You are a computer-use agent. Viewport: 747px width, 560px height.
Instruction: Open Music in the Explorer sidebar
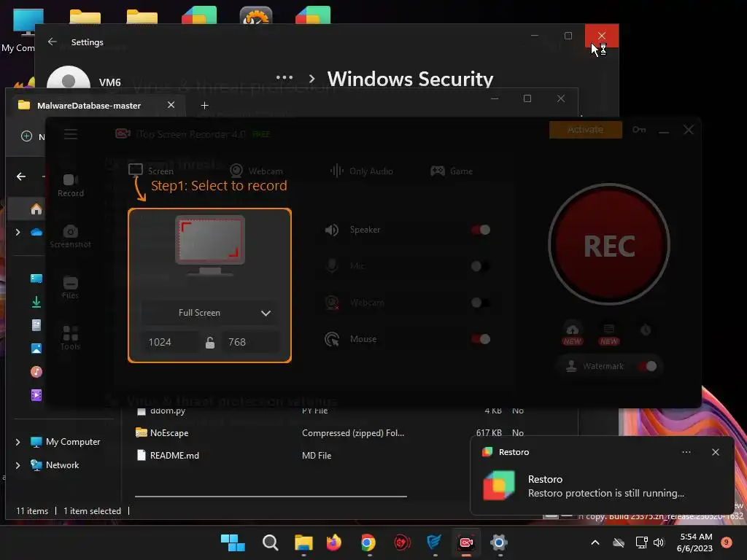(36, 372)
